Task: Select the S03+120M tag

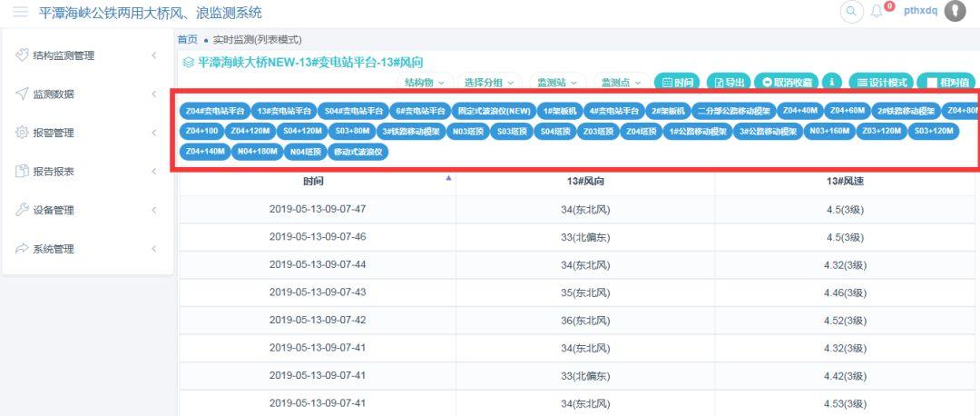Action: tap(933, 132)
